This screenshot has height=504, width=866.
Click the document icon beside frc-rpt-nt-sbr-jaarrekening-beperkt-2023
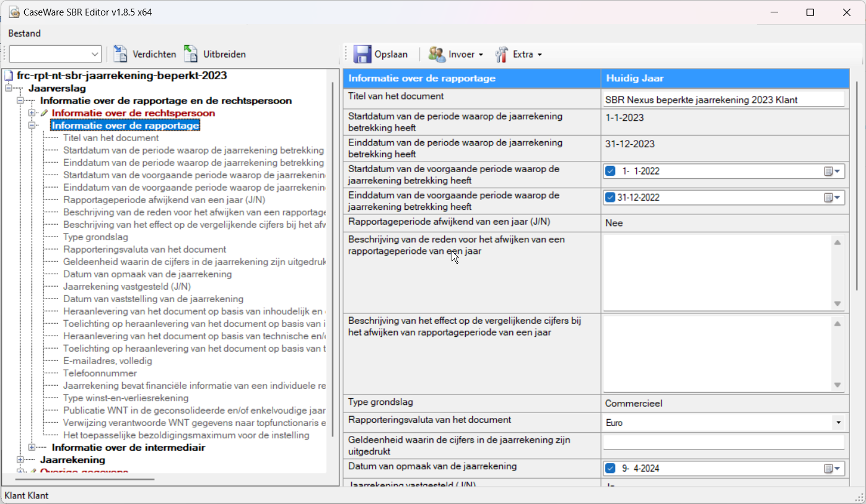(9, 76)
